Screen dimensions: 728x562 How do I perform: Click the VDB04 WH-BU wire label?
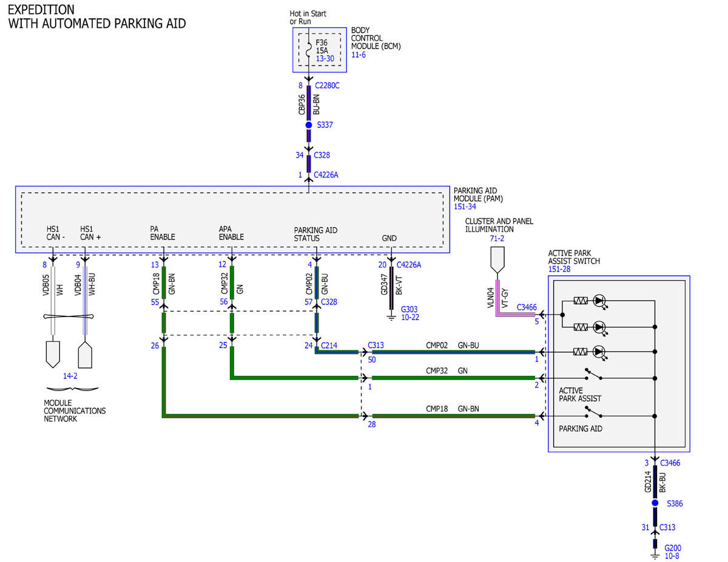84,284
